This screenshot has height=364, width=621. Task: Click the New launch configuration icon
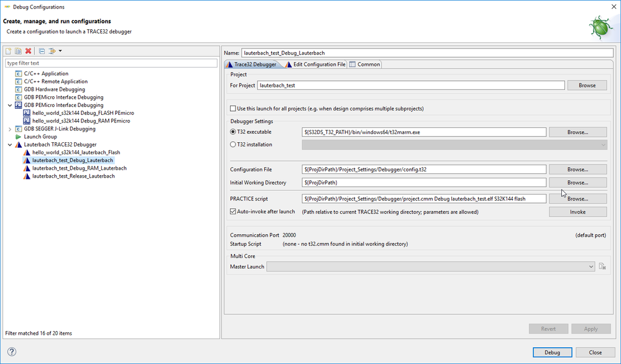[8, 51]
